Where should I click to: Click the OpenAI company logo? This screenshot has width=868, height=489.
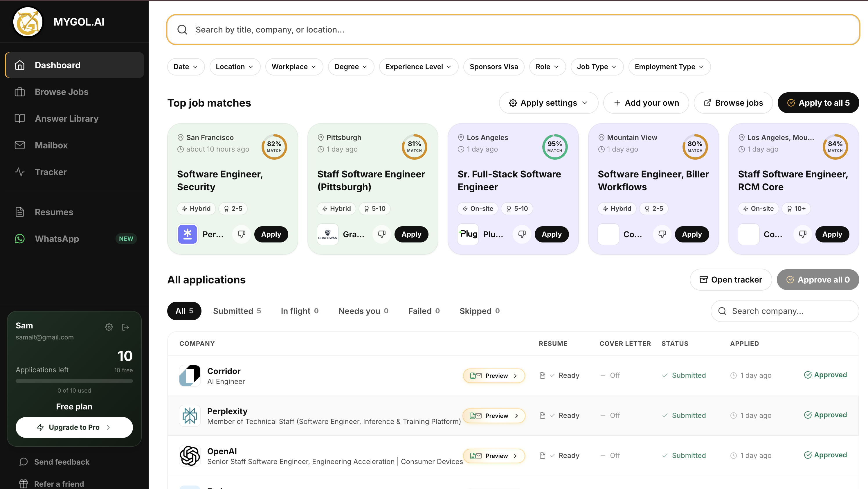coord(190,456)
